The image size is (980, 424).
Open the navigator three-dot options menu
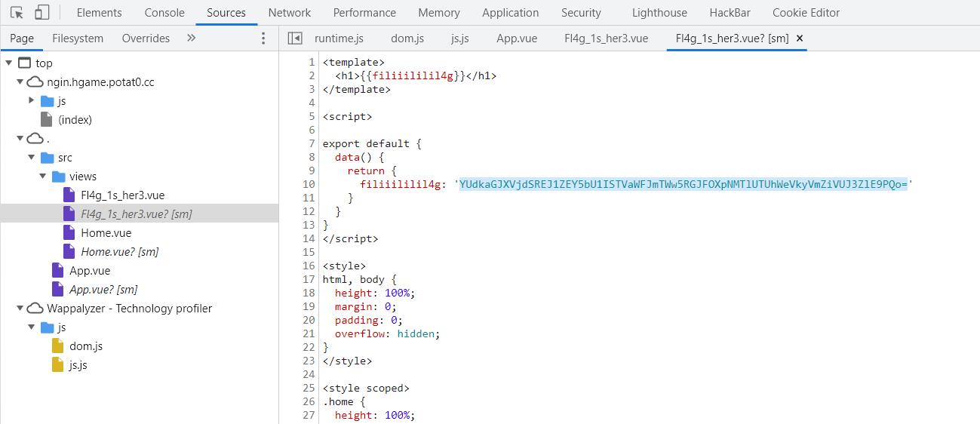pos(263,38)
